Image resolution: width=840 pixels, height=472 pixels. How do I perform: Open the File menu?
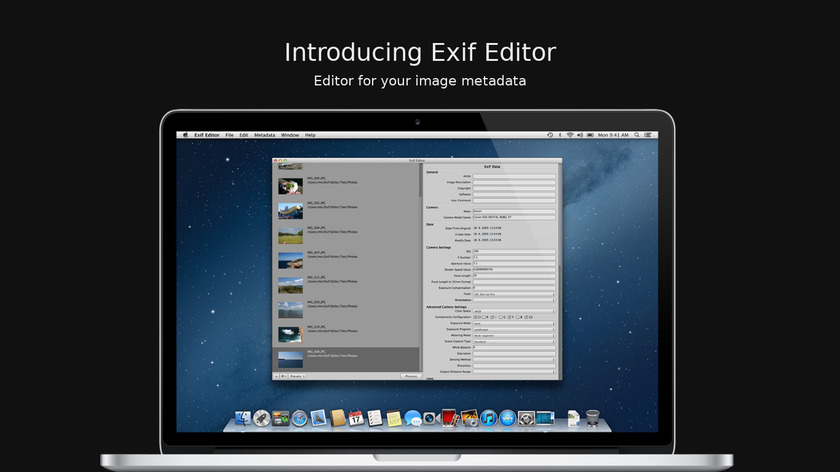pyautogui.click(x=229, y=135)
